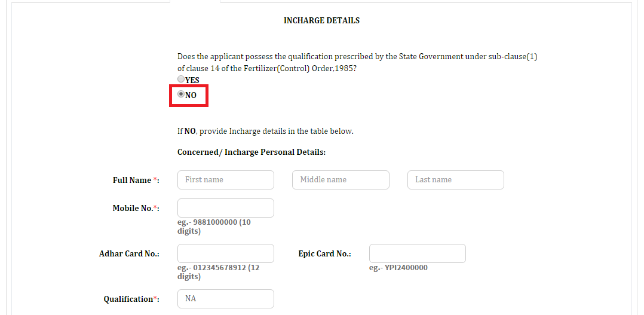Click the INCHARGE DETAILS heading

pos(321,20)
